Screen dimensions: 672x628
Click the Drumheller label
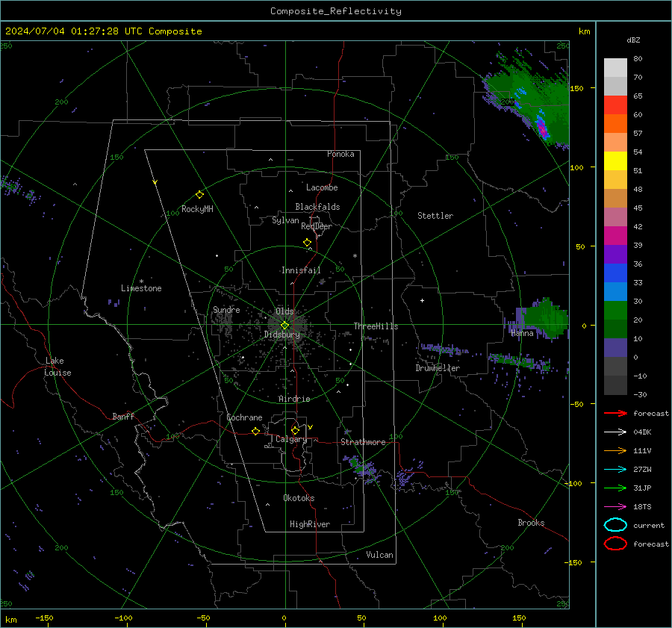point(438,368)
